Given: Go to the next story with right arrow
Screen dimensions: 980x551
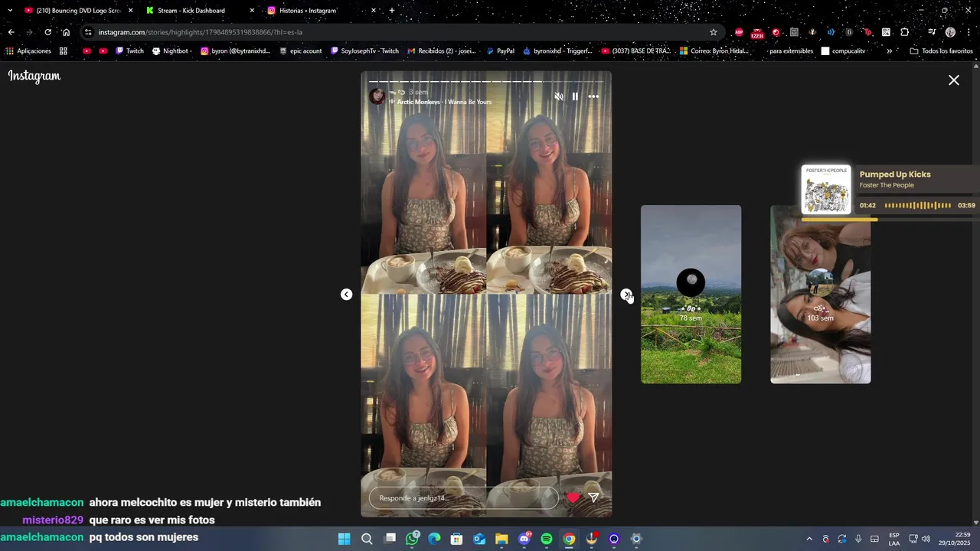Looking at the screenshot, I should coord(626,295).
